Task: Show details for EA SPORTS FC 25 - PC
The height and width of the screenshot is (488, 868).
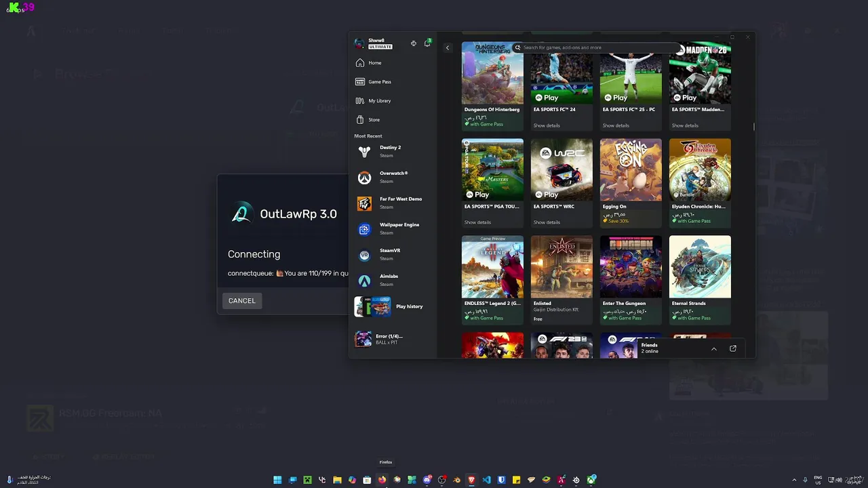Action: tap(616, 125)
